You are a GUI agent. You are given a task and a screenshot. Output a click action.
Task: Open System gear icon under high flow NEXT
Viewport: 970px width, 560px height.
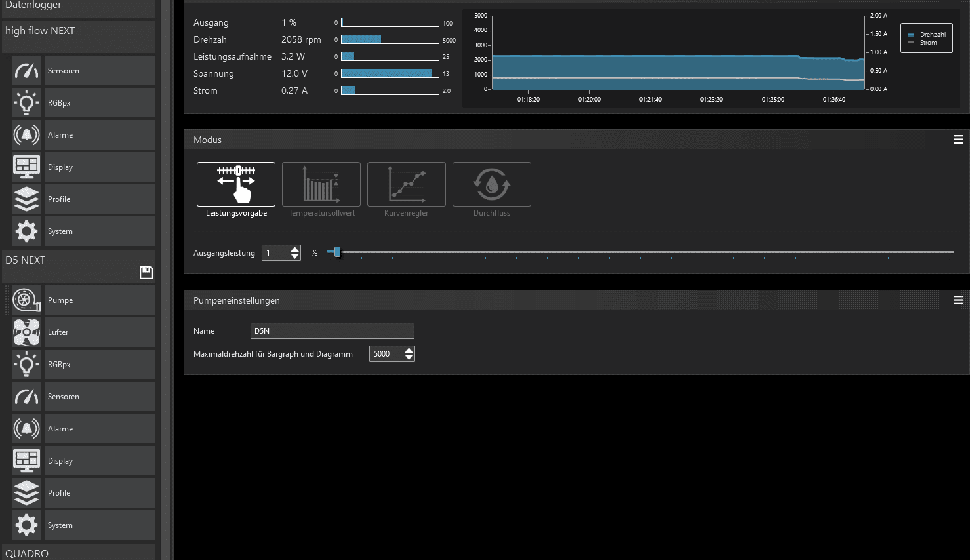[x=26, y=231]
